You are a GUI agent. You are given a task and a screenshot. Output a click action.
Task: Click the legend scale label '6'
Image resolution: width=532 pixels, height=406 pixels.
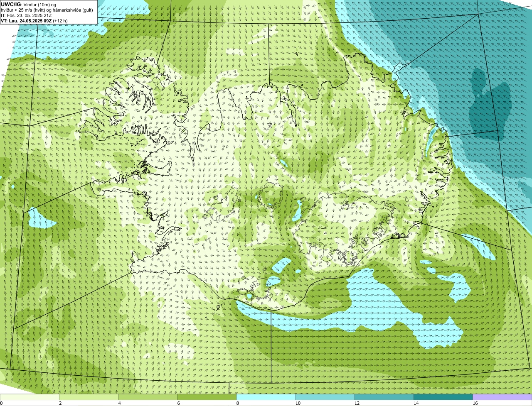click(x=179, y=403)
